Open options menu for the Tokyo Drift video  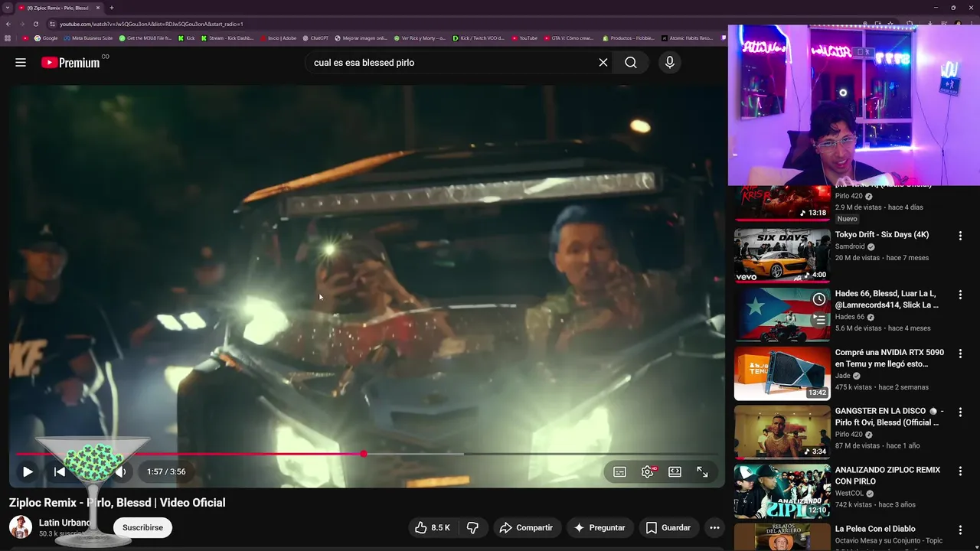pyautogui.click(x=960, y=236)
